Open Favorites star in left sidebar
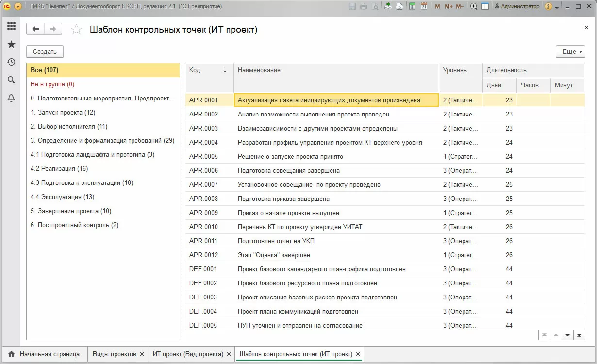 point(11,44)
